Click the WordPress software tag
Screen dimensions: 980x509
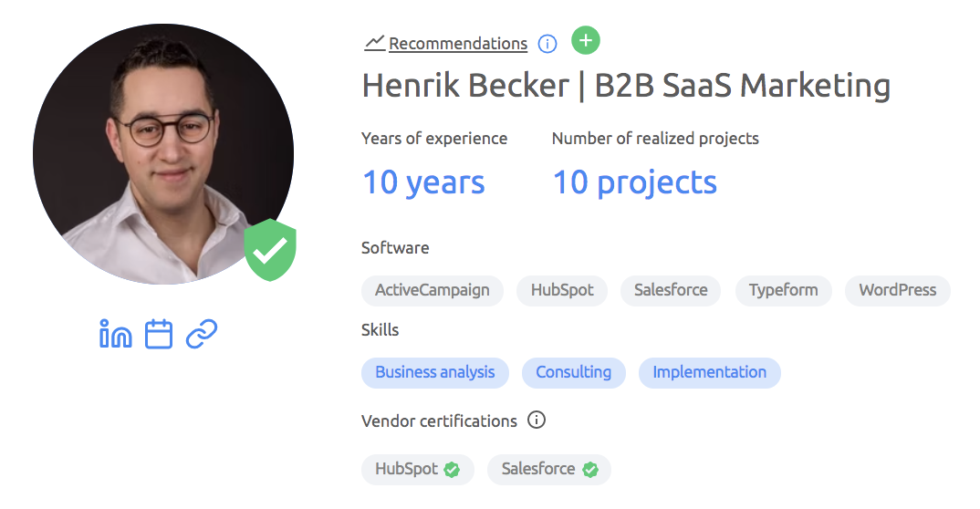pyautogui.click(x=898, y=290)
